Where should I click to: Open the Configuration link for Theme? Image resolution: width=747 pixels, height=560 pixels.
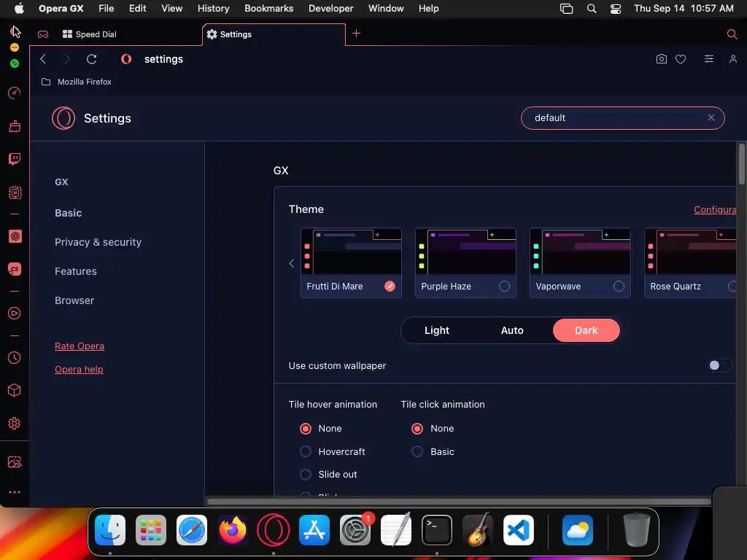click(x=715, y=209)
